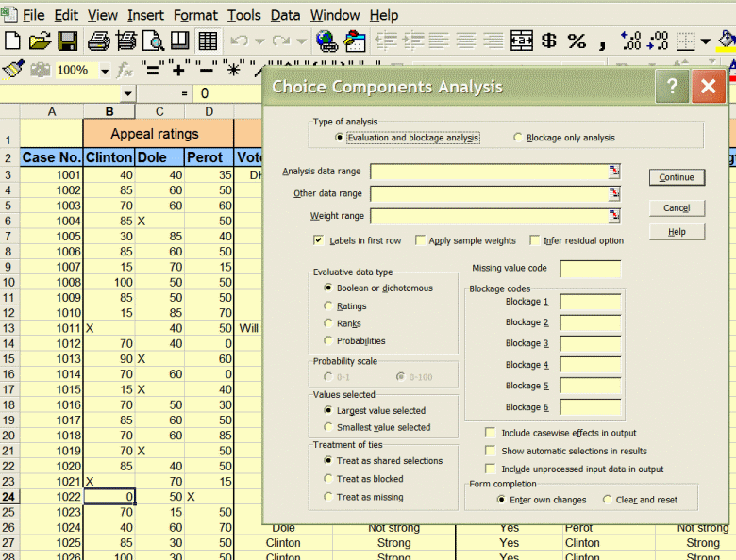Click the Cancel button
The image size is (736, 560).
[x=677, y=207]
